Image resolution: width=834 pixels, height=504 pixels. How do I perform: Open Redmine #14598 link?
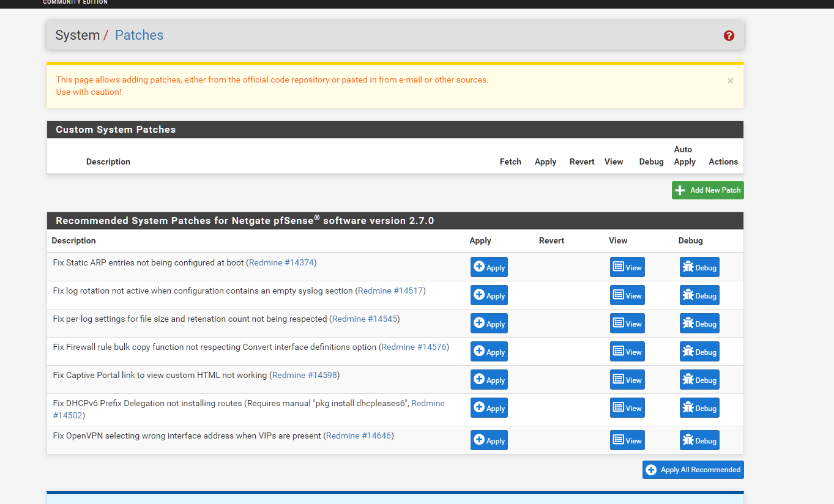click(305, 375)
